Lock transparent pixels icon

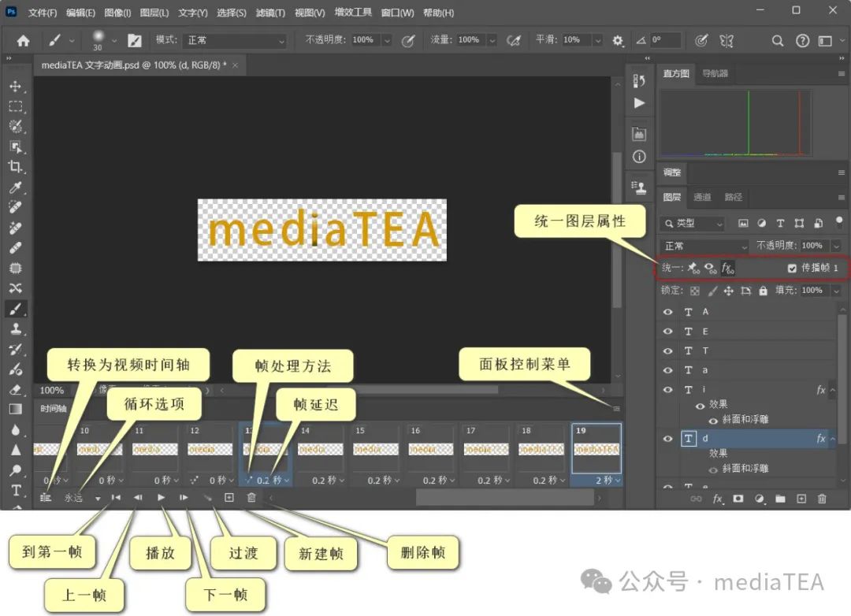tap(695, 291)
